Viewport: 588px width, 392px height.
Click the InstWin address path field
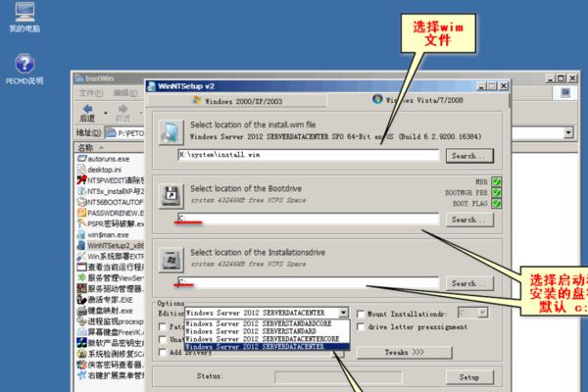tap(124, 133)
